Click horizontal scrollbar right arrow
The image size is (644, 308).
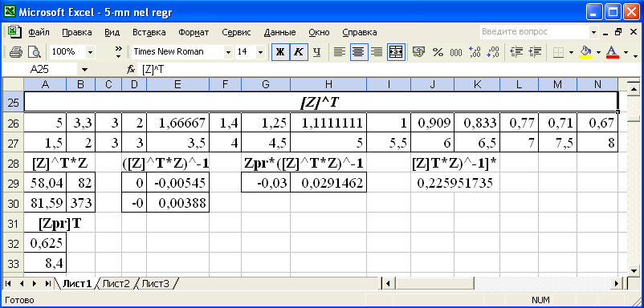click(x=617, y=283)
